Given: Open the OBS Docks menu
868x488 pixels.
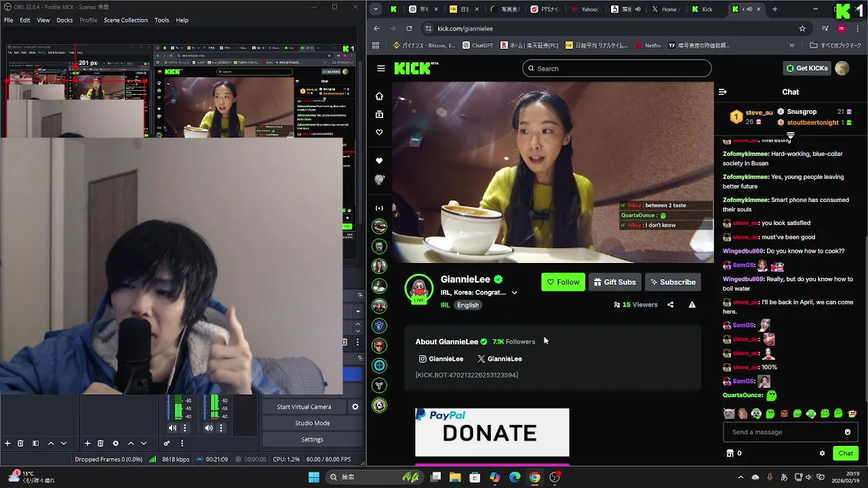Looking at the screenshot, I should [x=64, y=20].
